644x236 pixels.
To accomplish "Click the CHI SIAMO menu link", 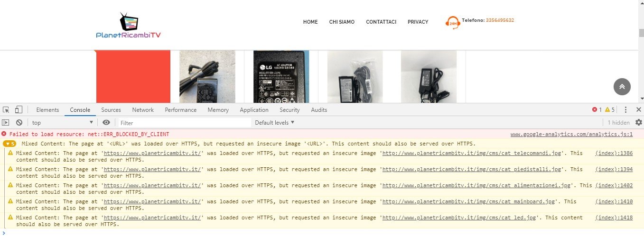I will pyautogui.click(x=342, y=22).
